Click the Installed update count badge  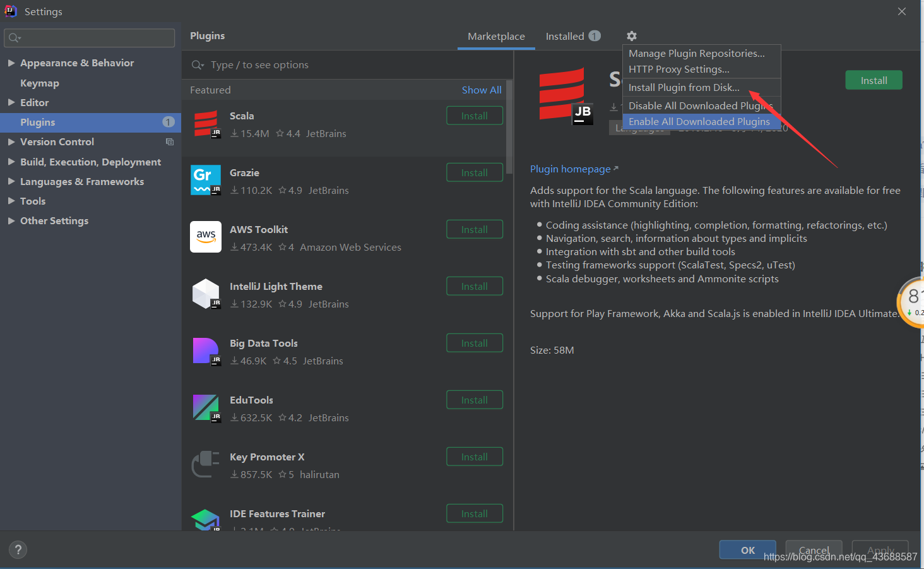(x=595, y=36)
